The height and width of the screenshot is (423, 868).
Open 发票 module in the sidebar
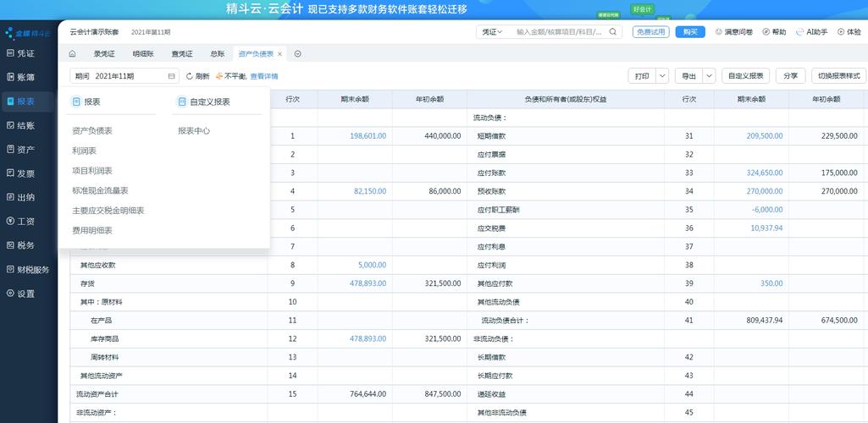coord(25,173)
